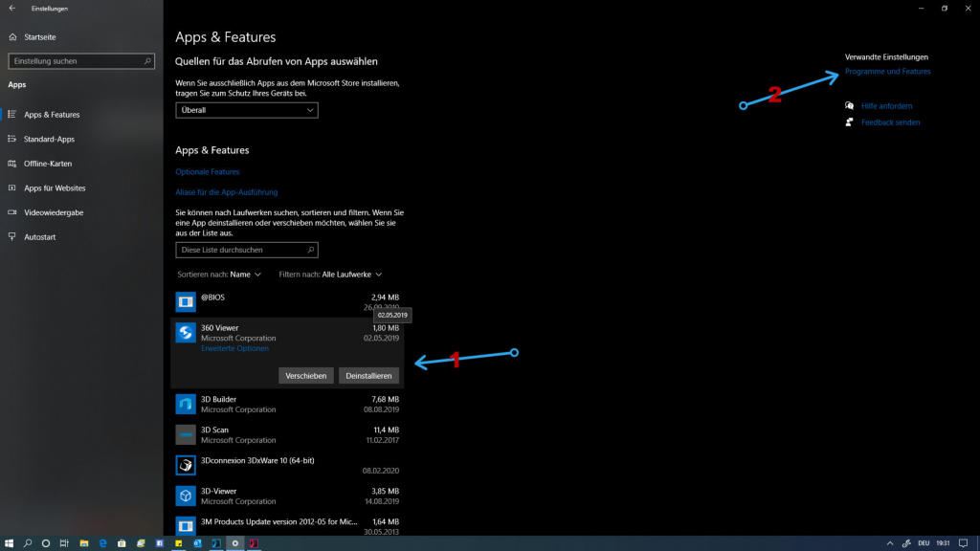The height and width of the screenshot is (551, 980).
Task: Click the search icon in the app list filter
Action: click(x=311, y=250)
